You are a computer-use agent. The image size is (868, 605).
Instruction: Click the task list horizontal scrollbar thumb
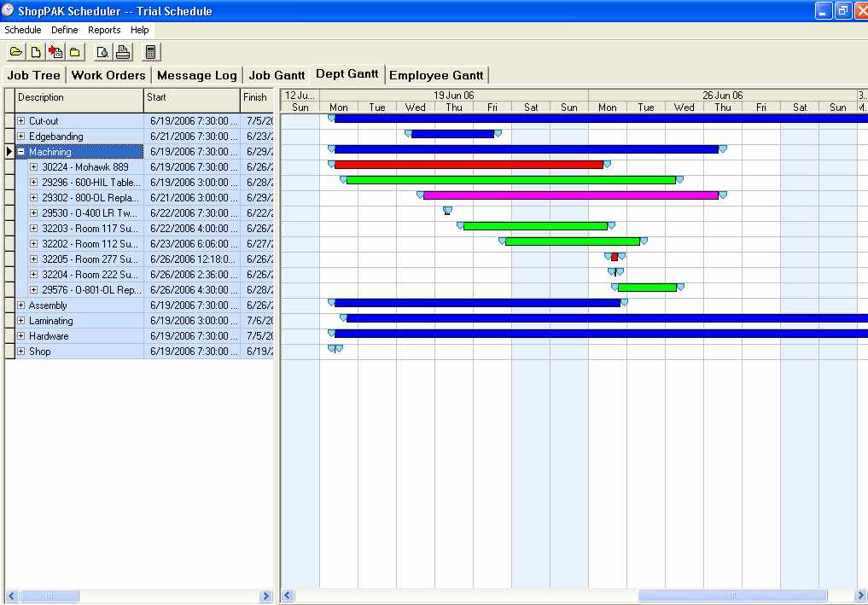(x=50, y=596)
